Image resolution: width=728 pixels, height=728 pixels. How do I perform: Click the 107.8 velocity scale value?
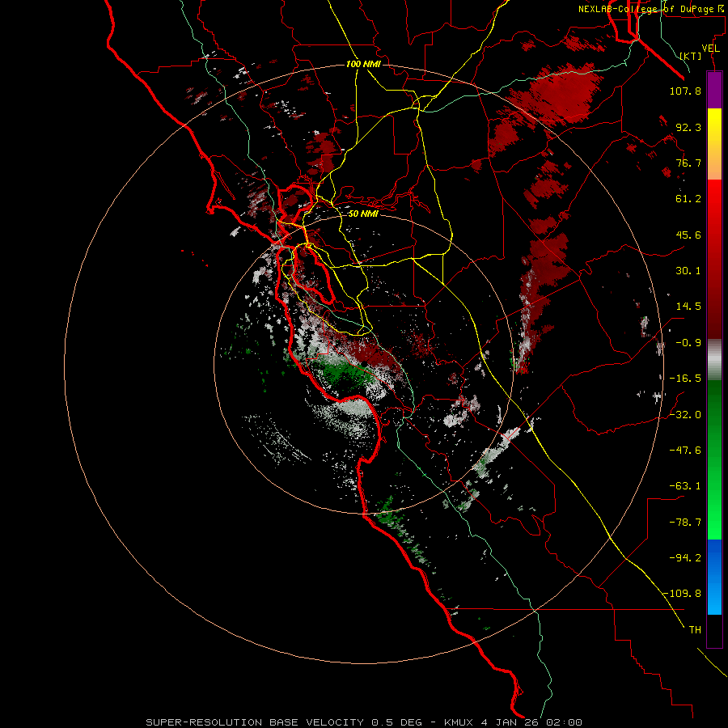click(685, 91)
